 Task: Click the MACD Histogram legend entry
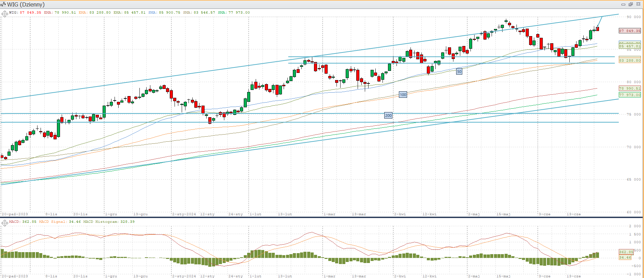tap(109, 222)
